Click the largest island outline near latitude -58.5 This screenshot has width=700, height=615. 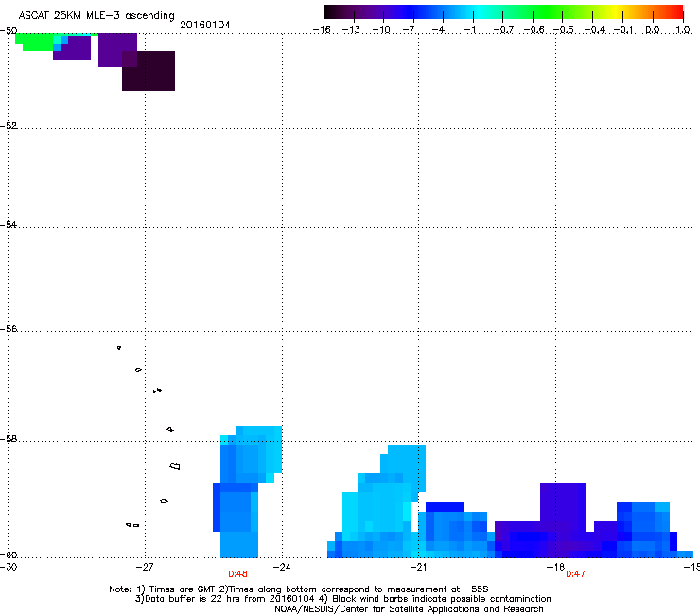pyautogui.click(x=175, y=466)
